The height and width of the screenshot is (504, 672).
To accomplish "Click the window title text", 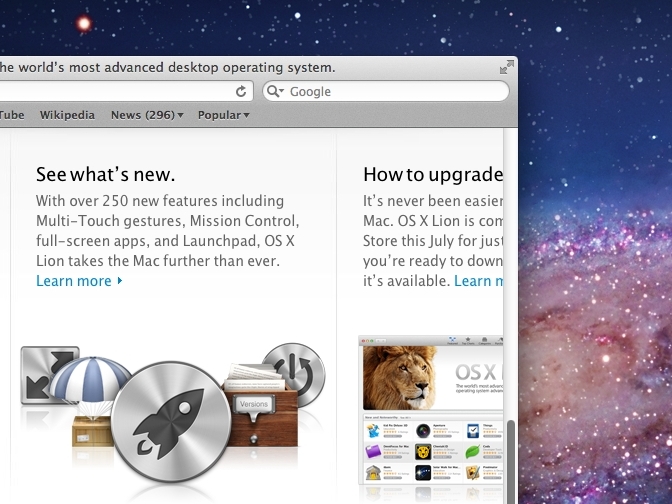I will pos(168,67).
